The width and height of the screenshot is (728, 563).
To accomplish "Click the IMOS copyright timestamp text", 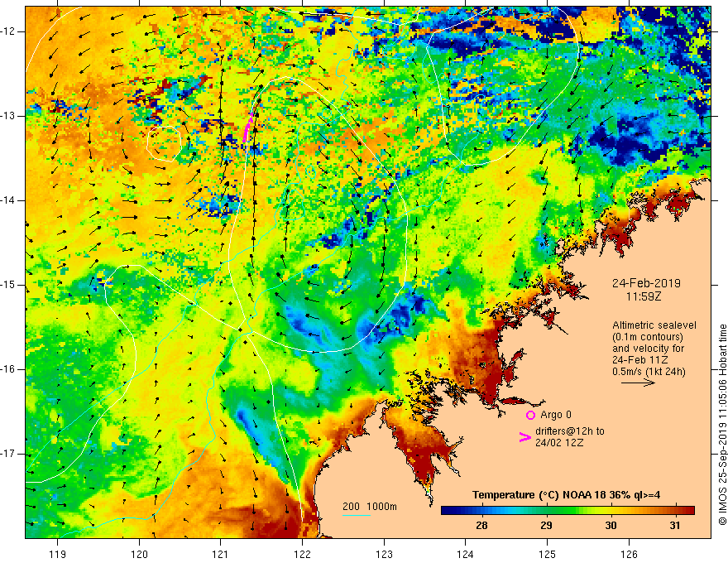I will (x=722, y=425).
